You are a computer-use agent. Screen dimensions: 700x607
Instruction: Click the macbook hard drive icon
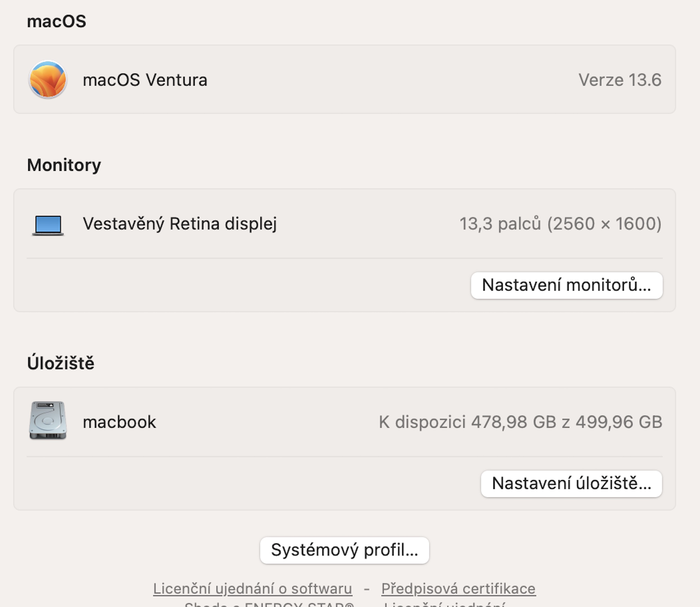pos(48,420)
